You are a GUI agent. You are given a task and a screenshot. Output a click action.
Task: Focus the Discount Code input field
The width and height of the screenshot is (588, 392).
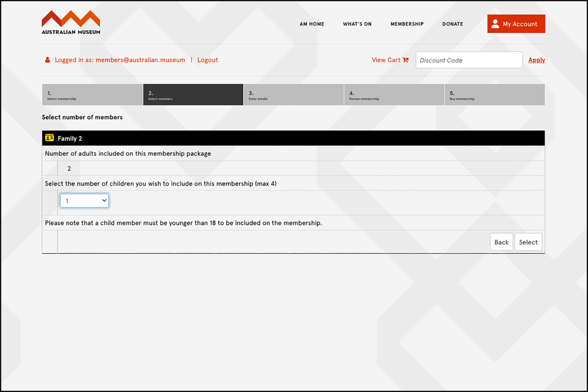(x=469, y=60)
